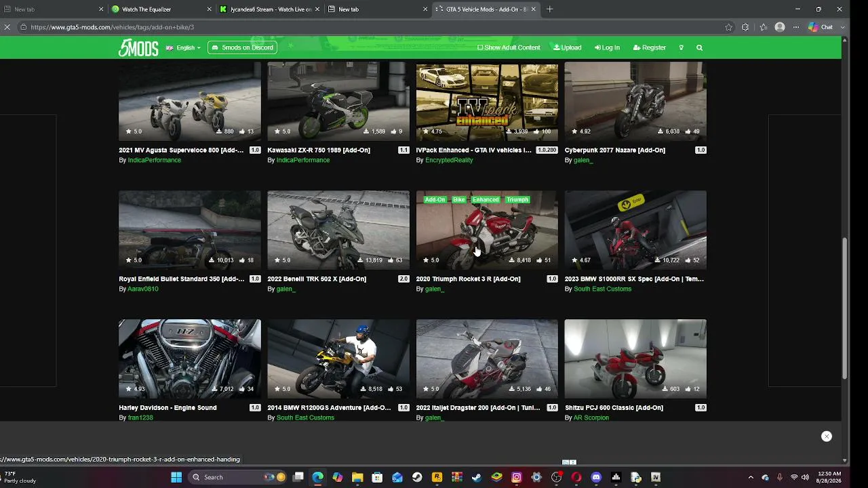Open the 5MODS site logo
This screenshot has width=868, height=488.
(138, 47)
